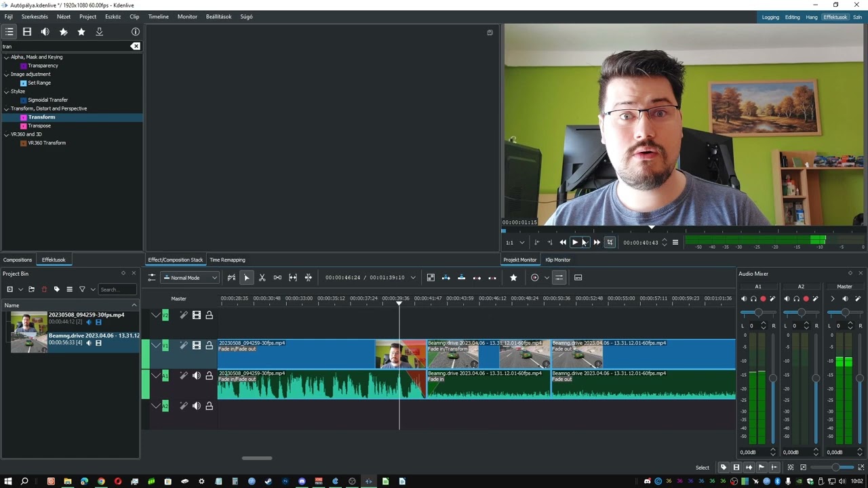Open the Beállítások menu
The height and width of the screenshot is (488, 868).
(x=218, y=17)
